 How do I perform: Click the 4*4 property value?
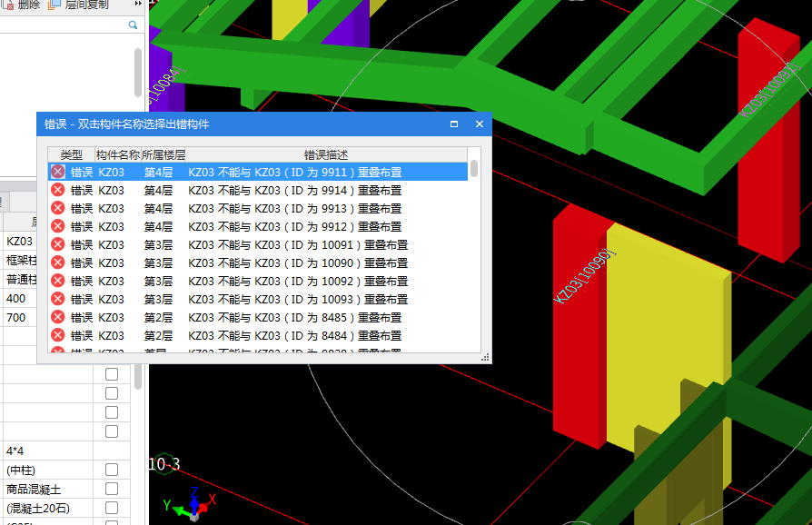coord(47,451)
